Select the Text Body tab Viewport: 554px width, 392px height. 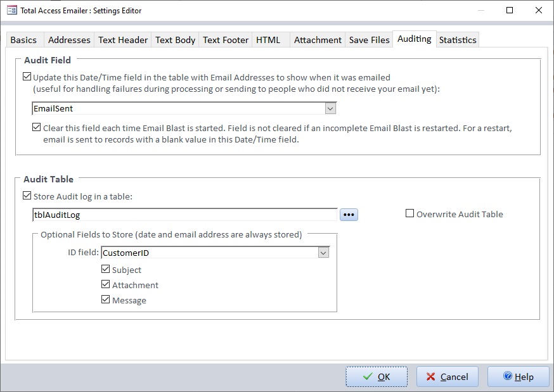(175, 40)
